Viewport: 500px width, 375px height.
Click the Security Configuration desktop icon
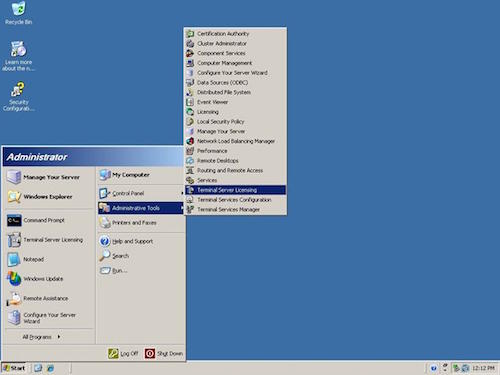tap(18, 96)
